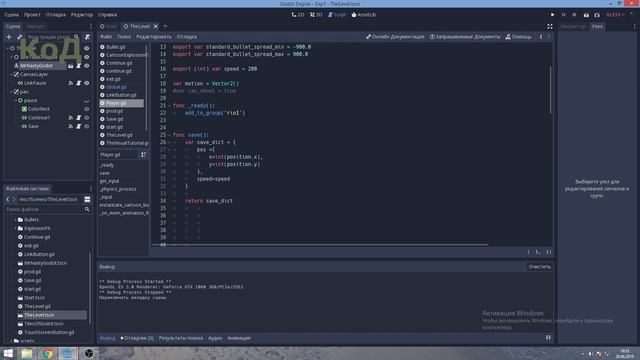Play the project

(553, 15)
